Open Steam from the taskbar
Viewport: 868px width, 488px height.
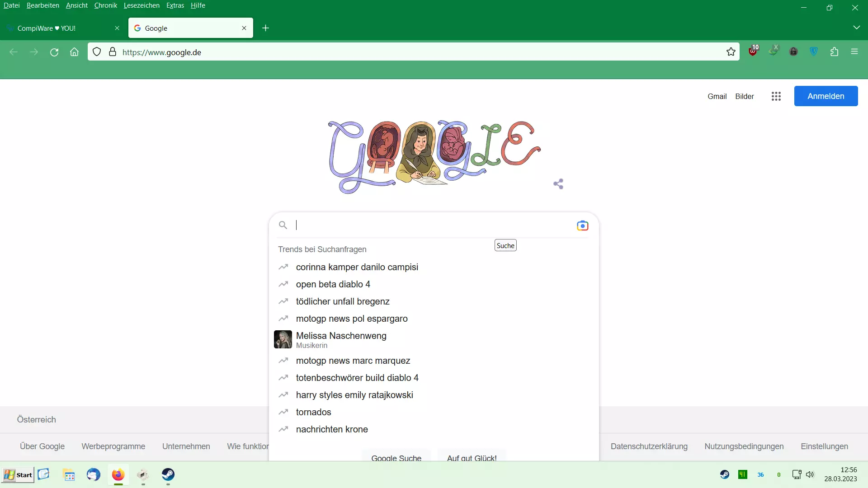168,474
